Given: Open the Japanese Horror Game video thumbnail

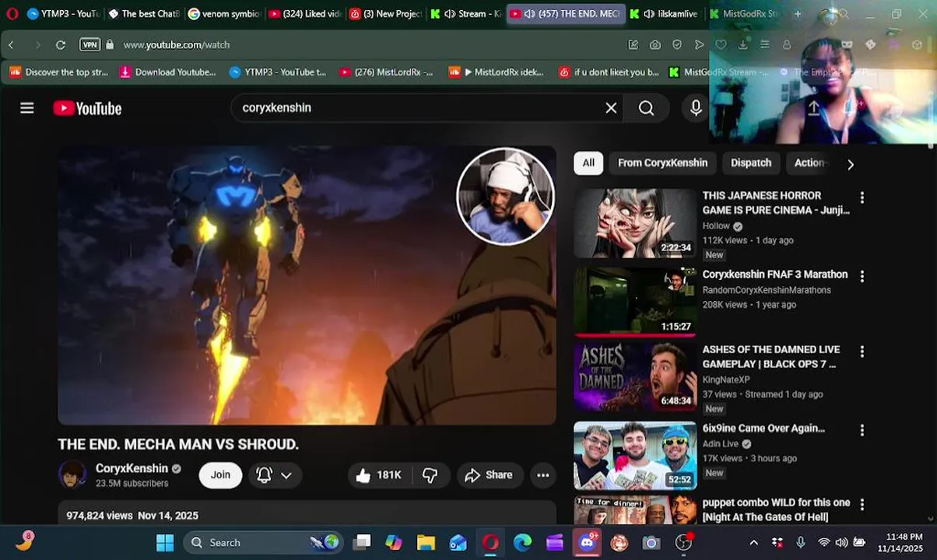Looking at the screenshot, I should click(x=635, y=223).
